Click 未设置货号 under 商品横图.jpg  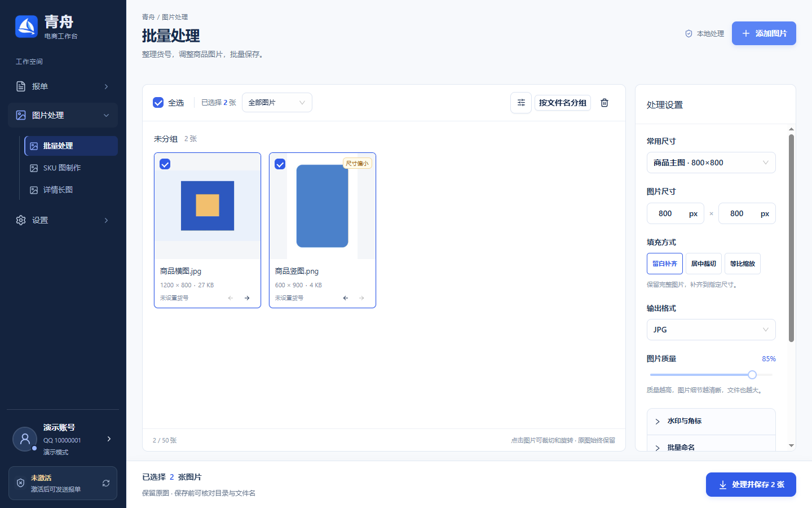pos(174,298)
